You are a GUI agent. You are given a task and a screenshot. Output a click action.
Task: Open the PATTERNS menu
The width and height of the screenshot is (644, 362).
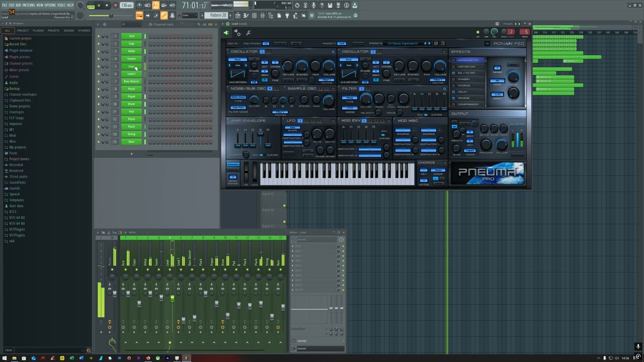(x=29, y=5)
